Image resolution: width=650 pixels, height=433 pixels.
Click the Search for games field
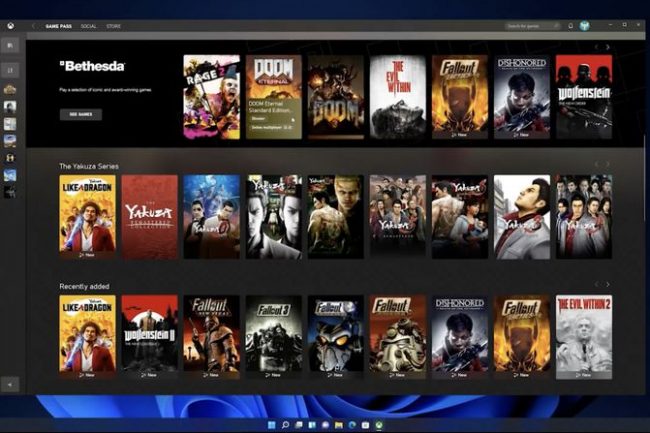(533, 26)
